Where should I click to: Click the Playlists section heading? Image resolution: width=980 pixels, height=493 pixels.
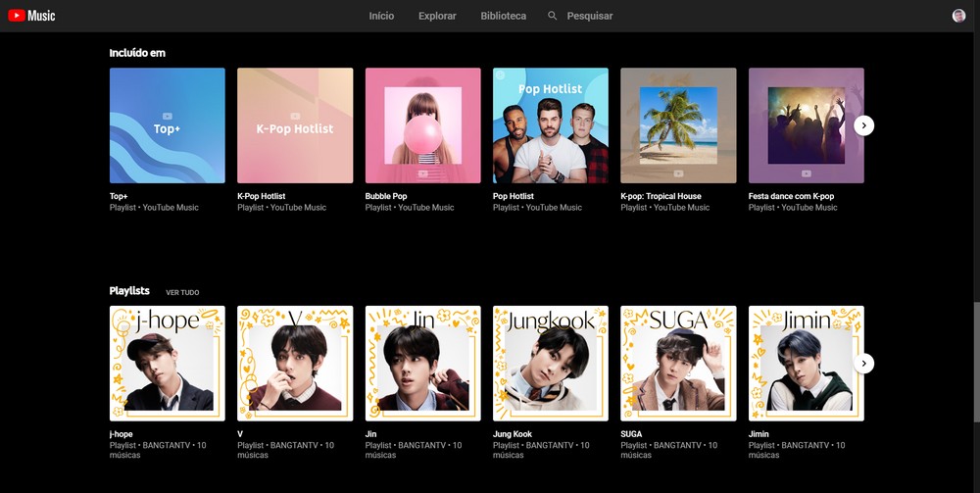[129, 290]
